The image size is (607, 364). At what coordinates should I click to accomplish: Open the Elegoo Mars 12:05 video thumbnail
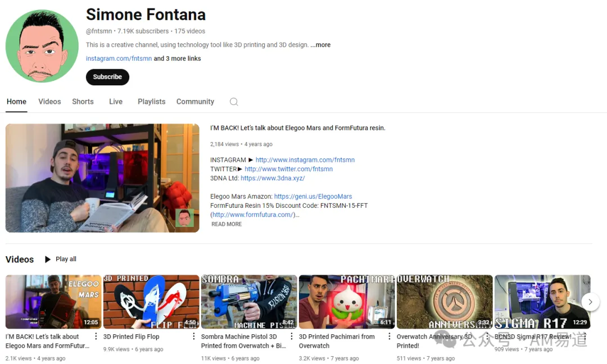click(x=53, y=302)
